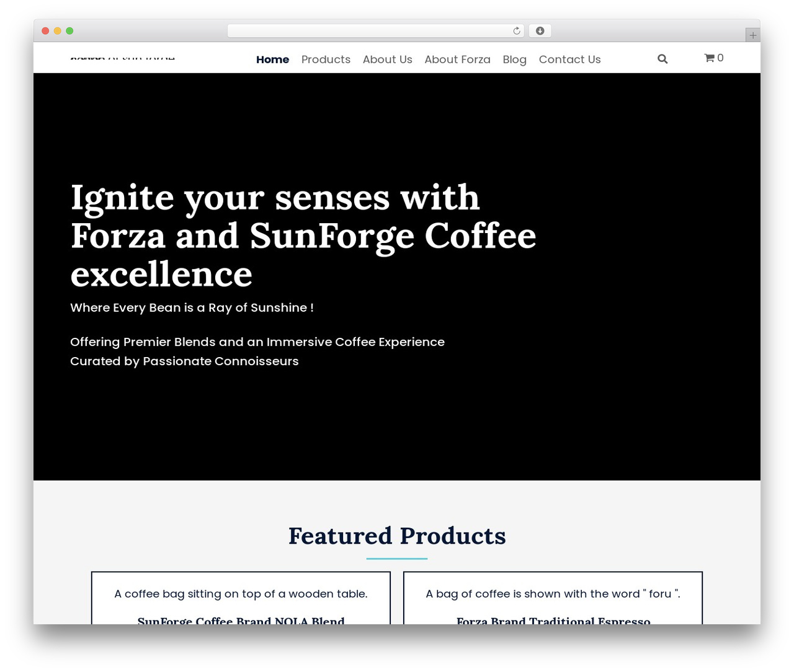794x672 pixels.
Task: Click the site logo in header
Action: point(123,58)
